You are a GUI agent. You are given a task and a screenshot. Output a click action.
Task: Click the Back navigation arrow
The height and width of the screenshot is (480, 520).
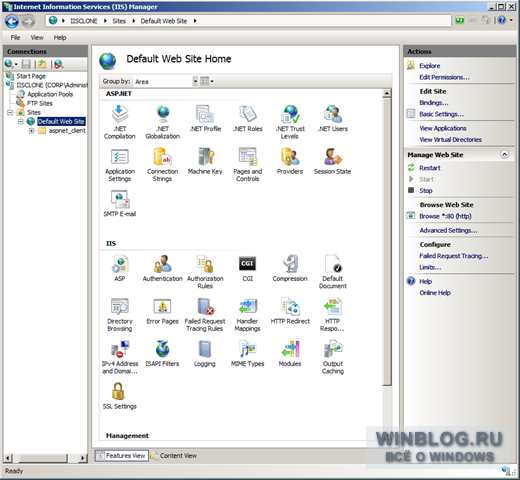pyautogui.click(x=12, y=21)
